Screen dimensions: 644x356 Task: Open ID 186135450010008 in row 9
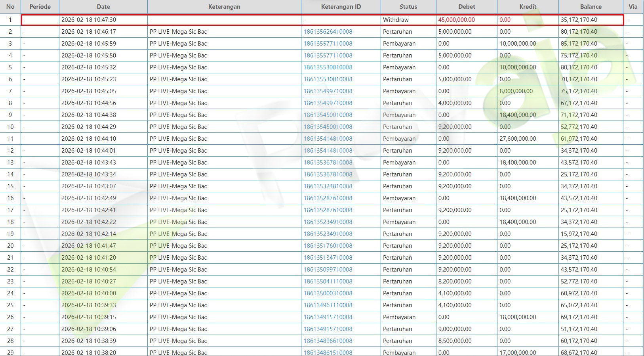[328, 115]
